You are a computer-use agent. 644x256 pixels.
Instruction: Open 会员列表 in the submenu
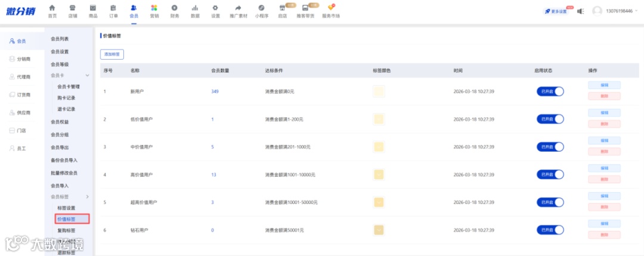[x=60, y=39]
